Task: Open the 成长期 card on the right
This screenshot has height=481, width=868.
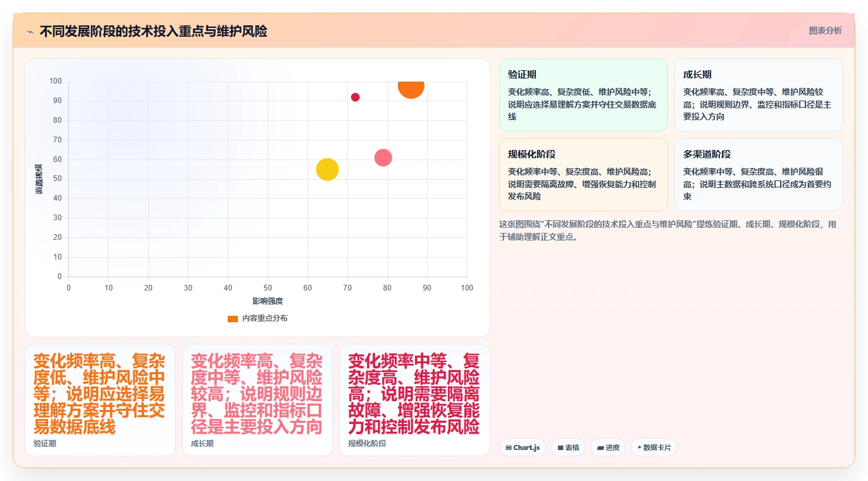Action: pos(759,95)
